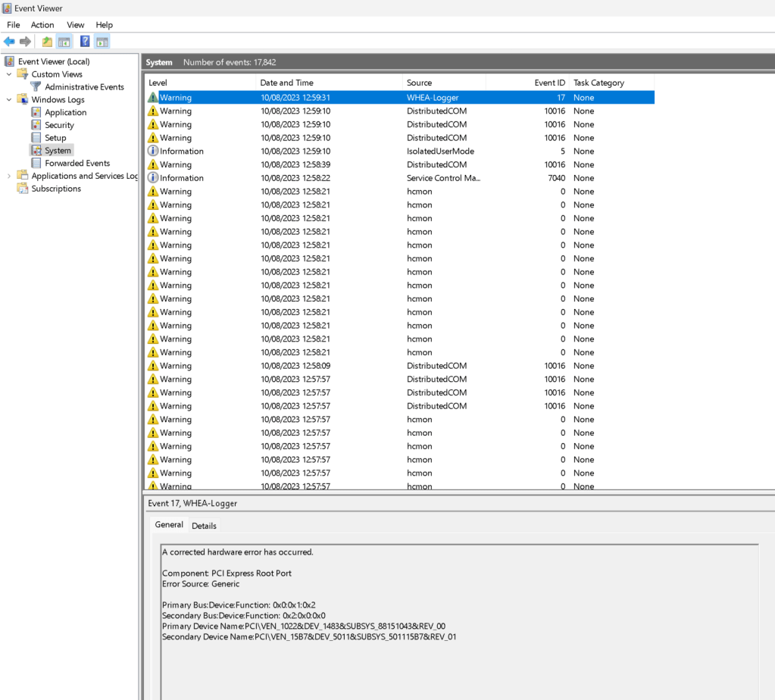Click the 'Event 17, WHEA-Logger' pane title
775x700 pixels.
pyautogui.click(x=192, y=503)
